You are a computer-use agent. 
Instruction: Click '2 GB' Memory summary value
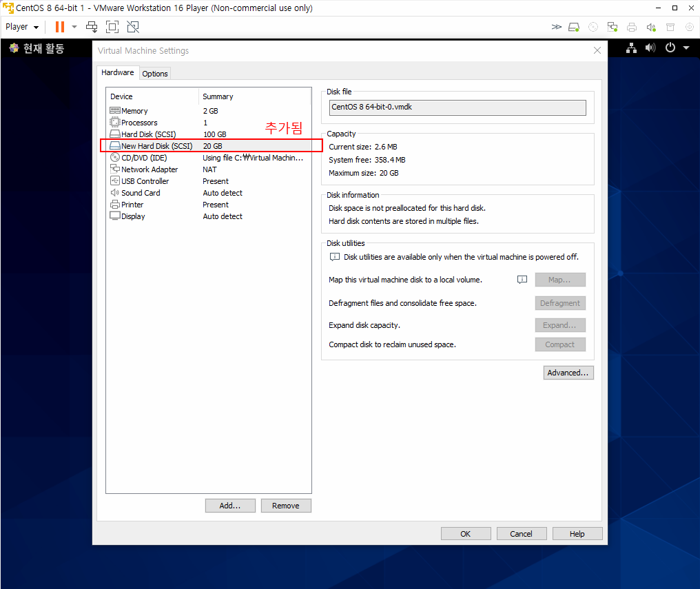click(x=210, y=111)
